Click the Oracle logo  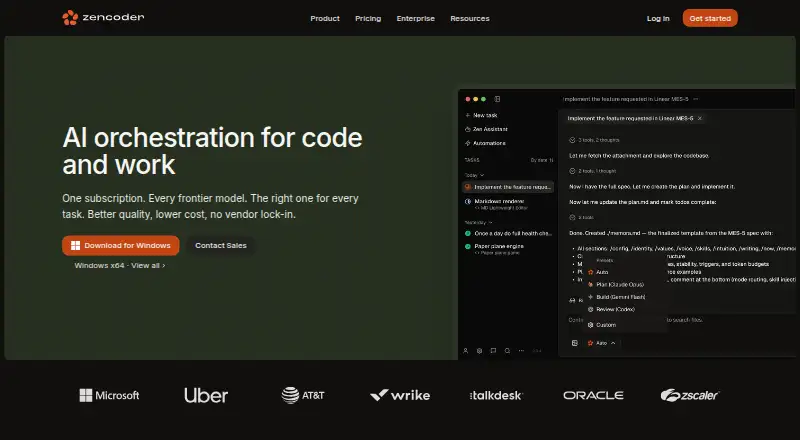[593, 395]
